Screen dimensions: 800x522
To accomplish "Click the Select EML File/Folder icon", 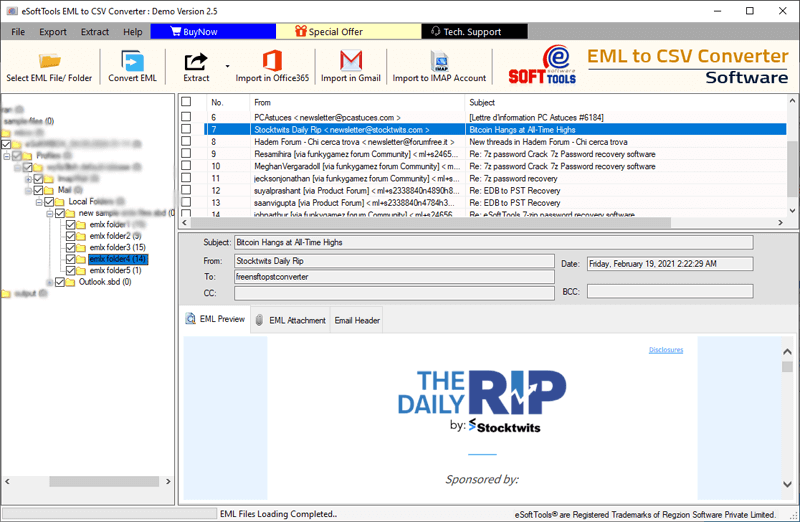I will 49,61.
